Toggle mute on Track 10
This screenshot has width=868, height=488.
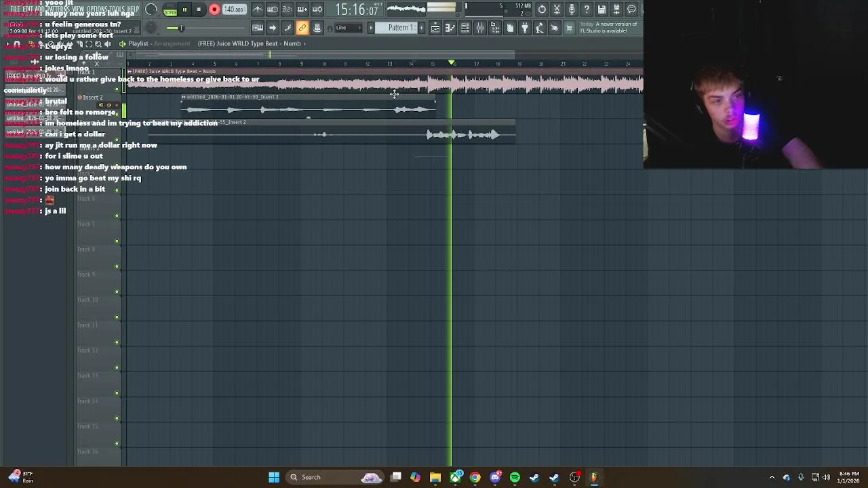[x=117, y=317]
